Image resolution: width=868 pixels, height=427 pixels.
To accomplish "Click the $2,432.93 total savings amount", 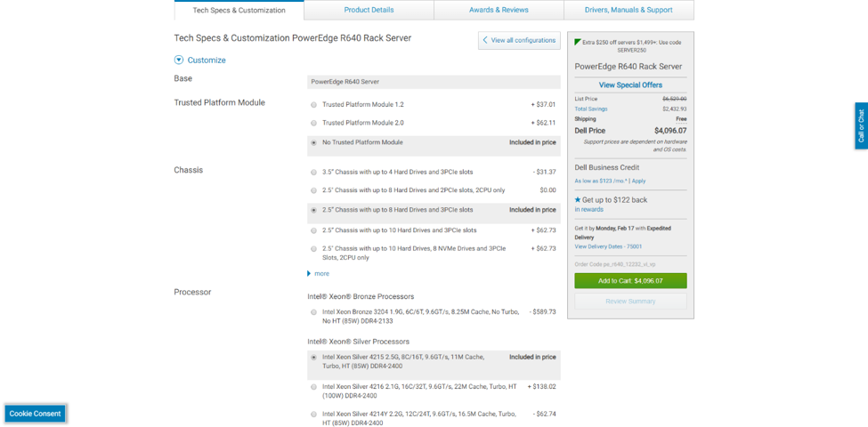I will pyautogui.click(x=674, y=109).
